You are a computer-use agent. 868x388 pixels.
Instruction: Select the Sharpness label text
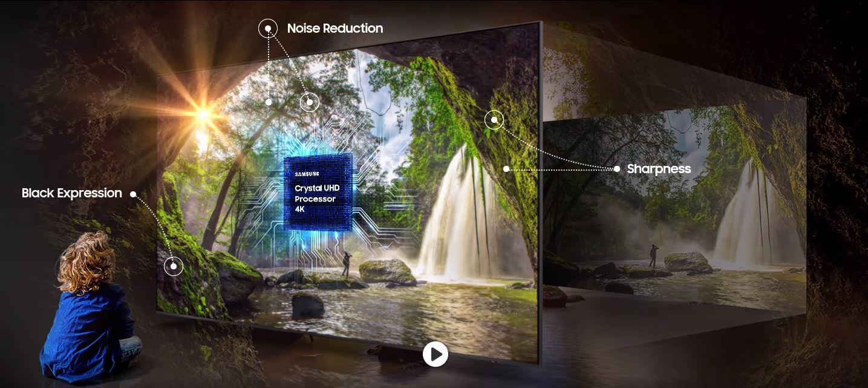pos(659,169)
